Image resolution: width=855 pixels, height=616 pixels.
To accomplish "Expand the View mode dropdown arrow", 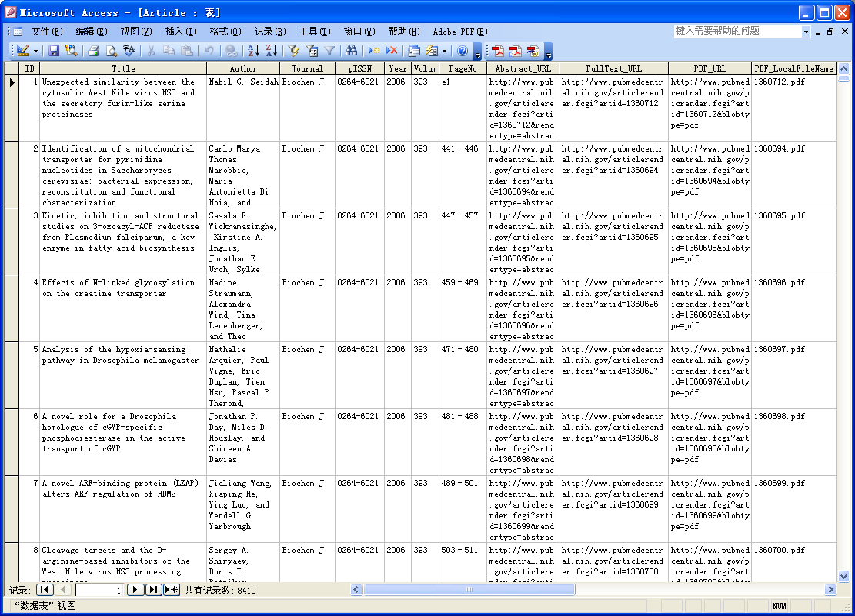I will (35, 51).
